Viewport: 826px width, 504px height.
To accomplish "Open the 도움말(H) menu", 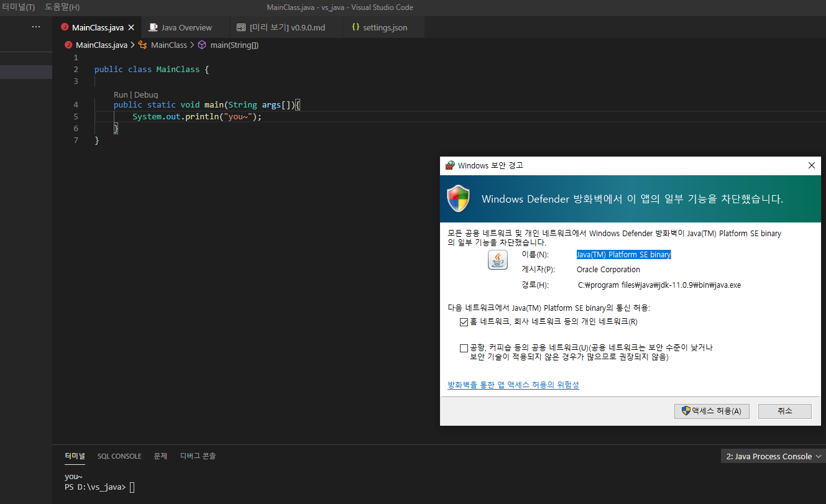I will click(x=62, y=7).
